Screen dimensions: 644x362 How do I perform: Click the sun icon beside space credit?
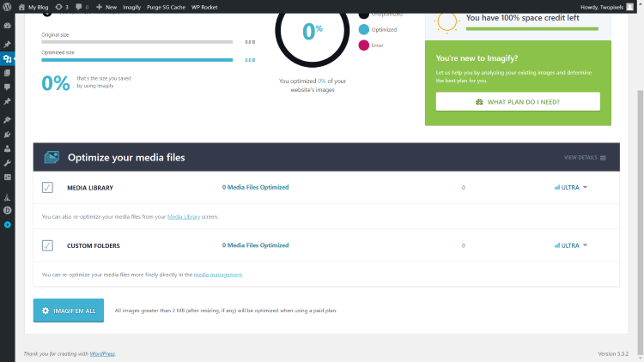pos(447,22)
